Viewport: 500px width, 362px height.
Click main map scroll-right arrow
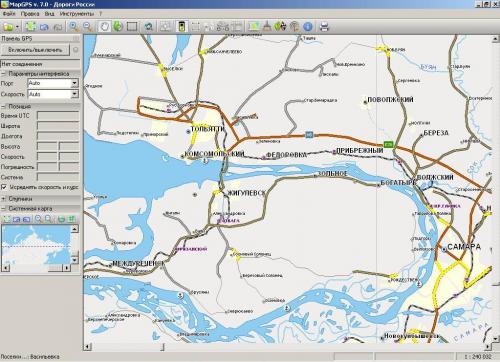(487, 347)
